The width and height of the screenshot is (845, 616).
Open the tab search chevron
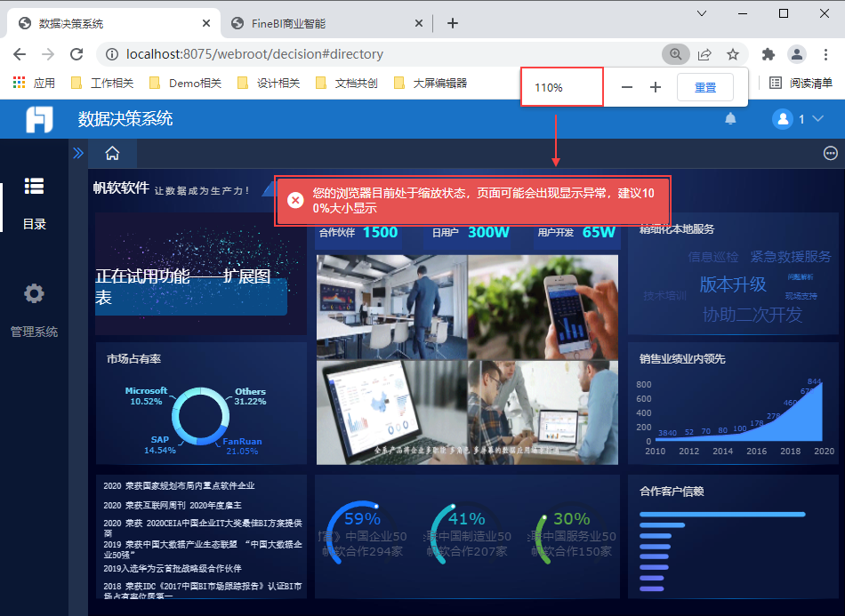(x=702, y=13)
